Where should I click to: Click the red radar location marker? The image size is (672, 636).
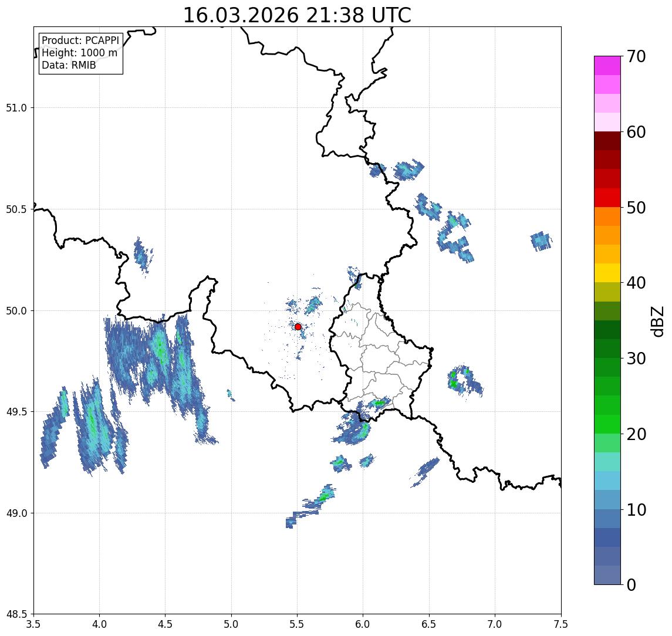(298, 327)
